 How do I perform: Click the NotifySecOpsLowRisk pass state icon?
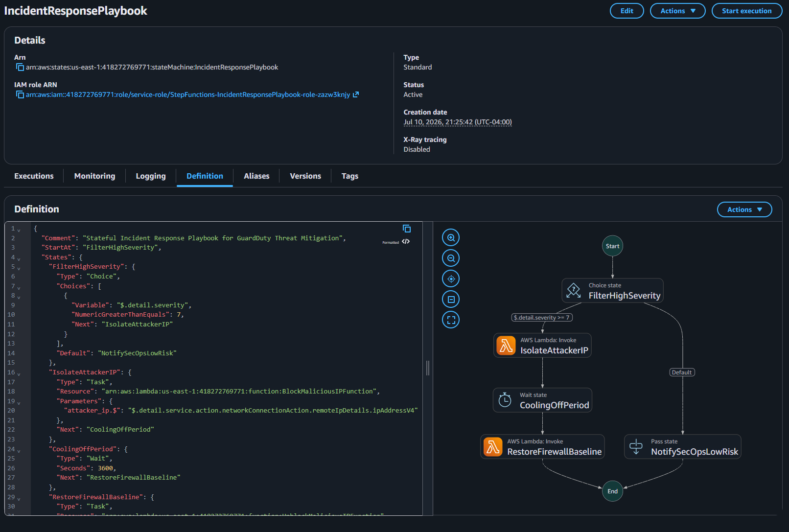point(636,446)
